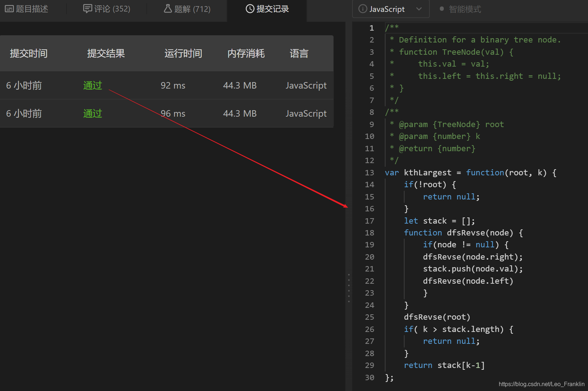Click the flask icon beside 题解
The width and height of the screenshot is (588, 391).
168,9
